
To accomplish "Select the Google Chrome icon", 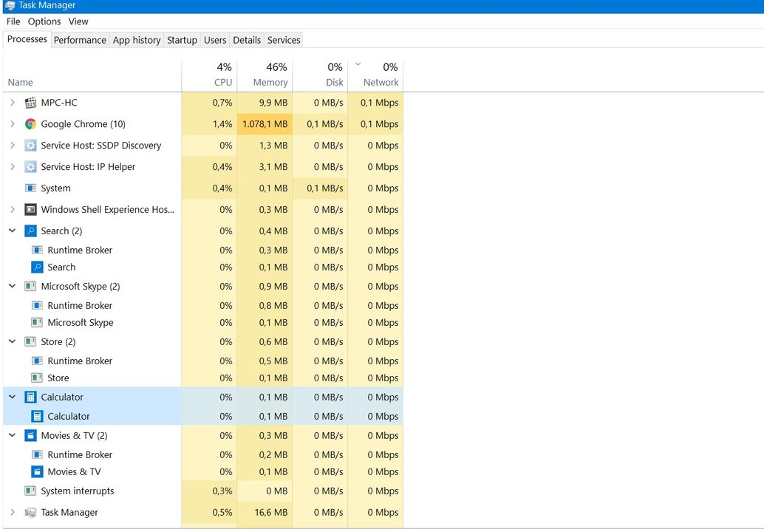I will [x=30, y=124].
